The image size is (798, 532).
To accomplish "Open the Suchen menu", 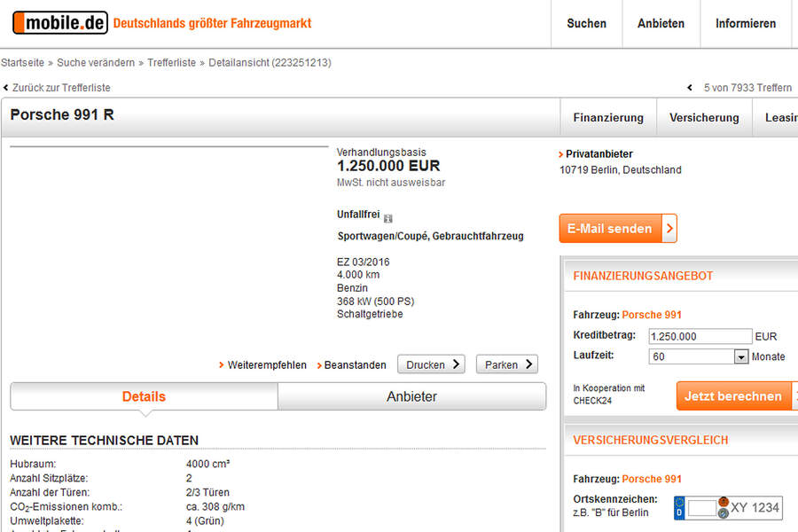I will click(586, 23).
